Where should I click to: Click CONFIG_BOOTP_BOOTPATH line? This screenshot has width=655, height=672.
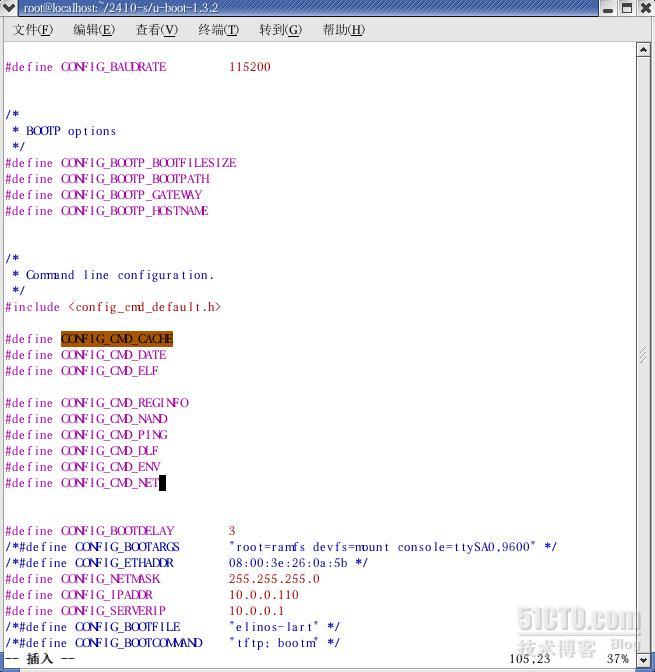(x=108, y=179)
